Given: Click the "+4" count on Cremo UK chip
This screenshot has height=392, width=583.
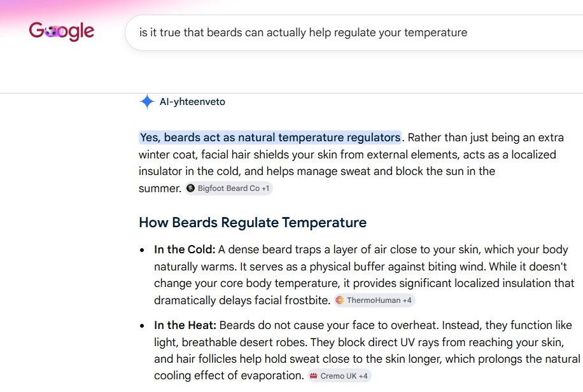Looking at the screenshot, I should (363, 376).
